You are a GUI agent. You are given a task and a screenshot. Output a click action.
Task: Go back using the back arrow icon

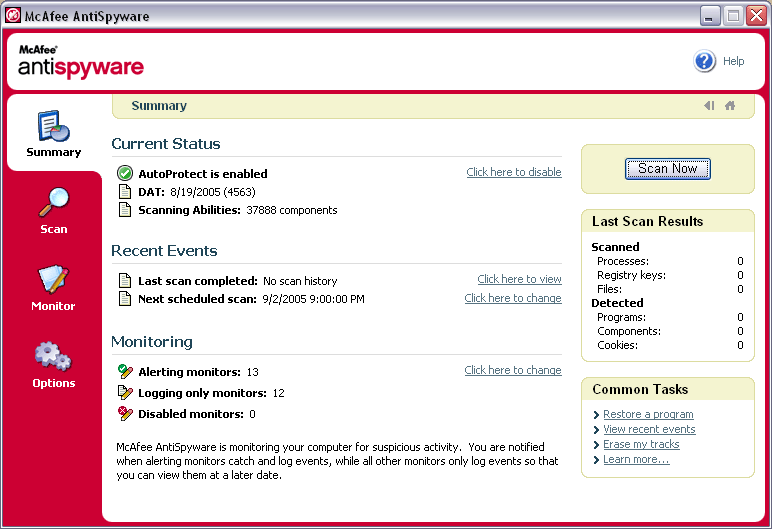point(709,105)
